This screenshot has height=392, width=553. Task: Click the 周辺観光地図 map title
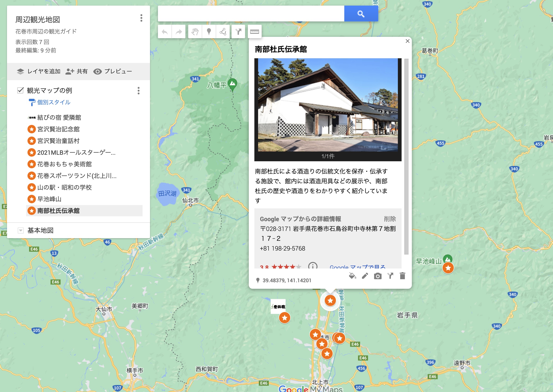[x=38, y=20]
